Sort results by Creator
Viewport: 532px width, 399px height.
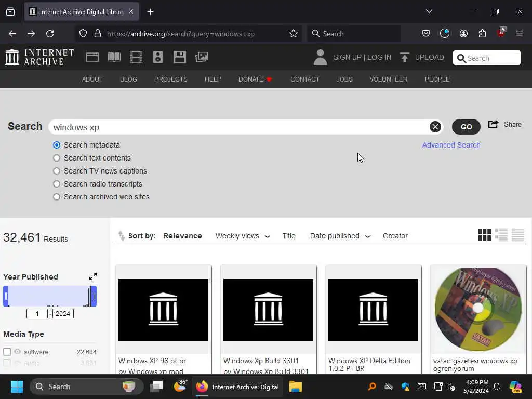click(395, 236)
